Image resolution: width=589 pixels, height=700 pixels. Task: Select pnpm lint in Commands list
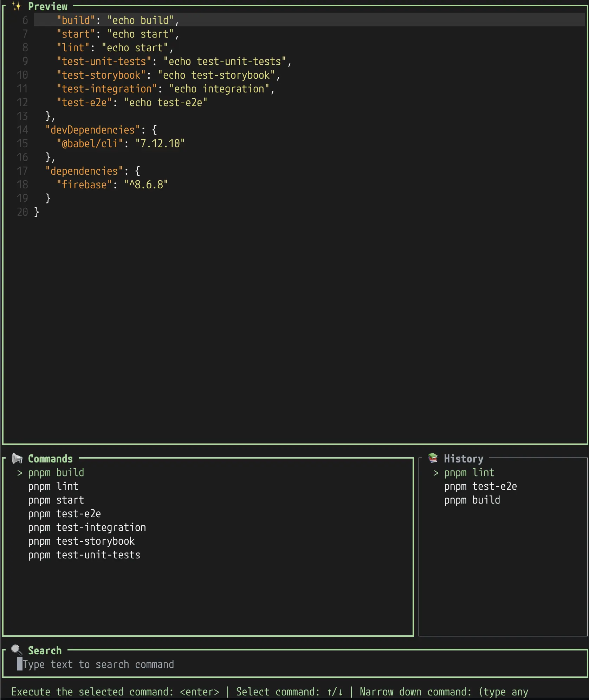point(53,486)
